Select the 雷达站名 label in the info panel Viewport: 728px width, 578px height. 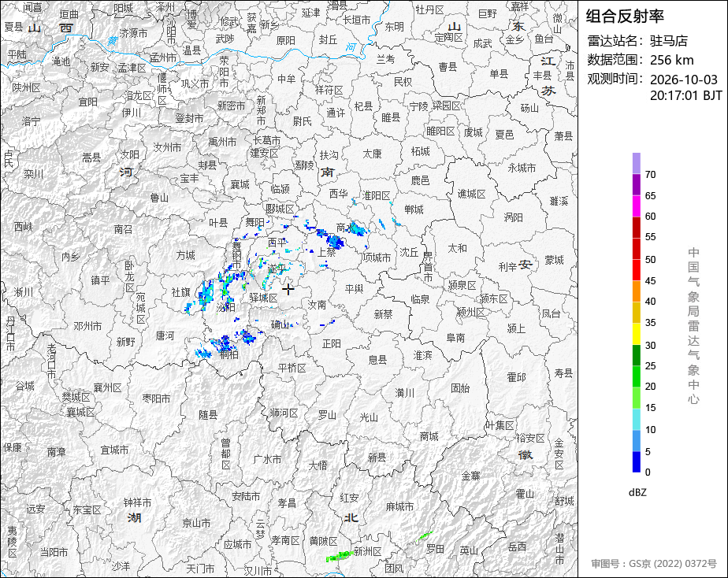coord(615,41)
